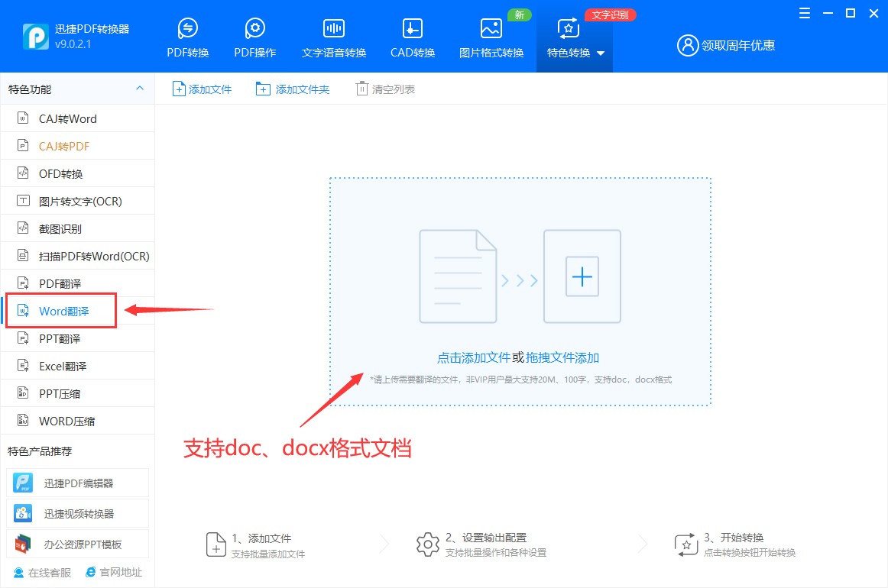888x588 pixels.
Task: Open the 特色转换 star icon
Action: (x=568, y=27)
